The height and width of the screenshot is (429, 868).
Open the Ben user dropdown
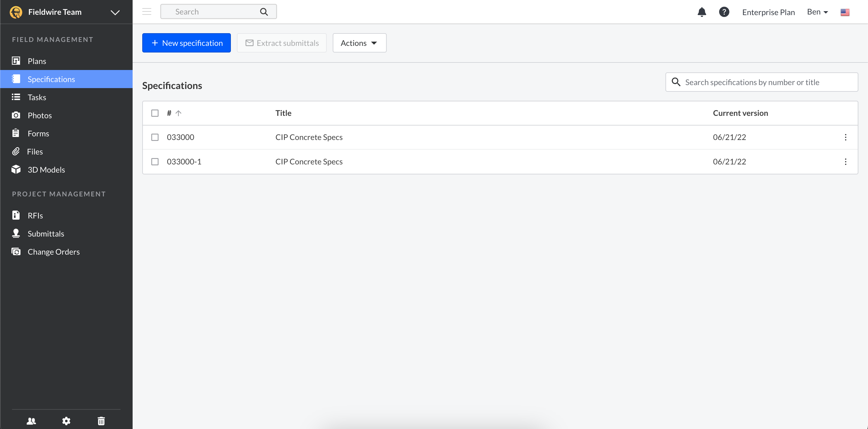(817, 12)
